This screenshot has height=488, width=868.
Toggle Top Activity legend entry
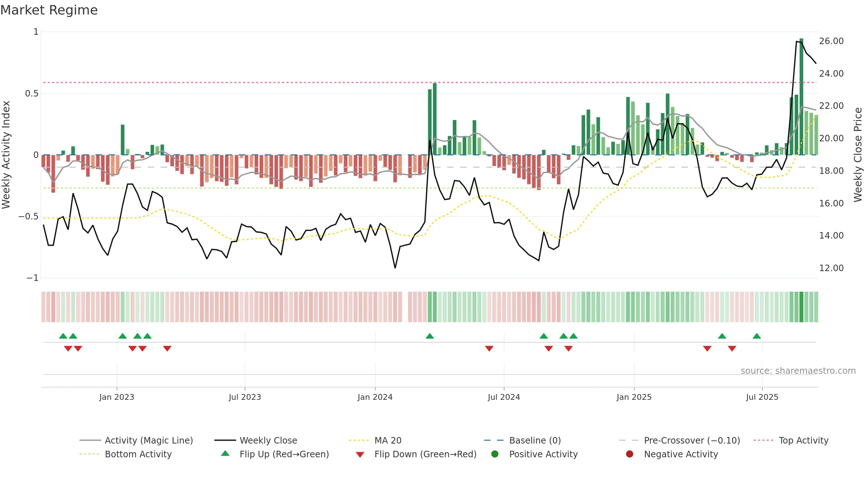click(791, 440)
